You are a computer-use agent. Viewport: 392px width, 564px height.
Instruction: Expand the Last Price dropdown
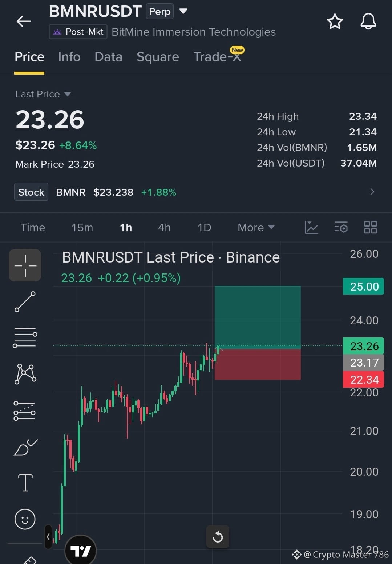coord(67,94)
